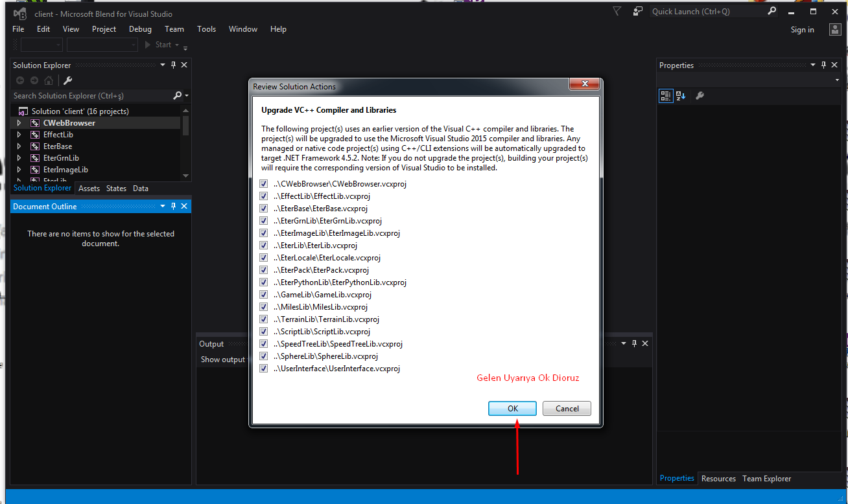Open the Properties object selector dropdown

coord(837,80)
